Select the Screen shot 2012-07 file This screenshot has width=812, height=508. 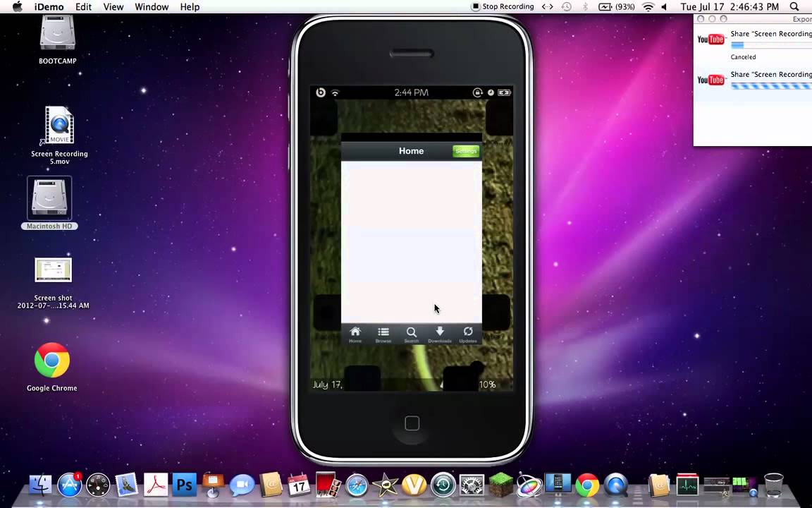pyautogui.click(x=54, y=282)
